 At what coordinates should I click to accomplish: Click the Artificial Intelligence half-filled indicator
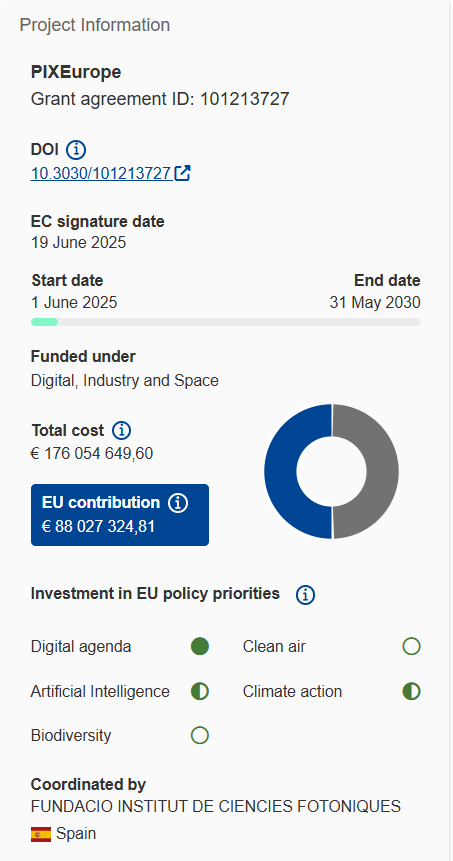click(x=200, y=691)
